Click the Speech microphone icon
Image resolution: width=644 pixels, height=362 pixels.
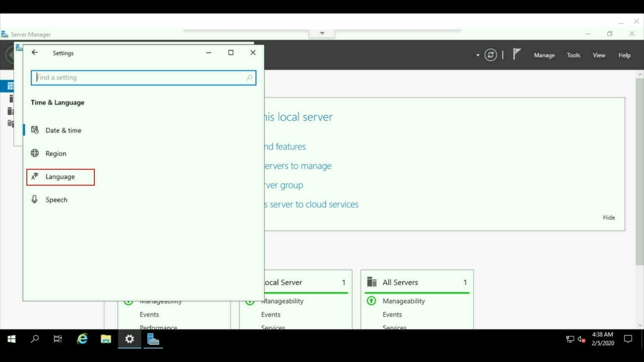click(35, 199)
